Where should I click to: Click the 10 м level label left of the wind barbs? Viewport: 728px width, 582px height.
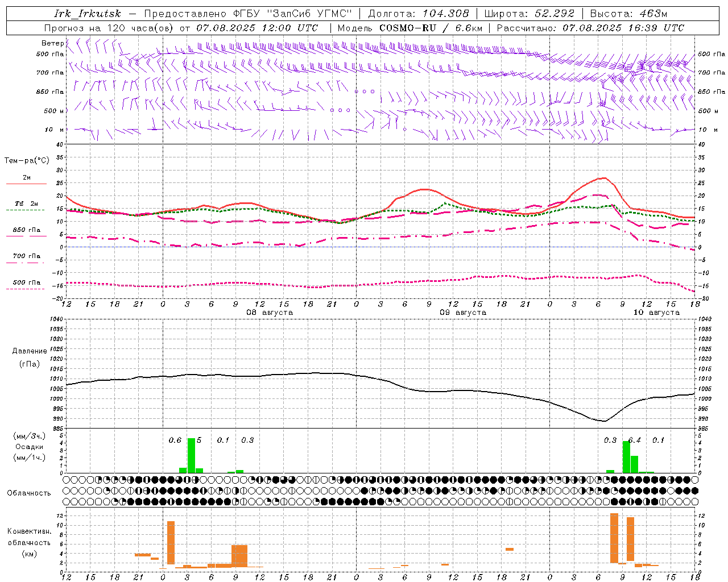55,130
